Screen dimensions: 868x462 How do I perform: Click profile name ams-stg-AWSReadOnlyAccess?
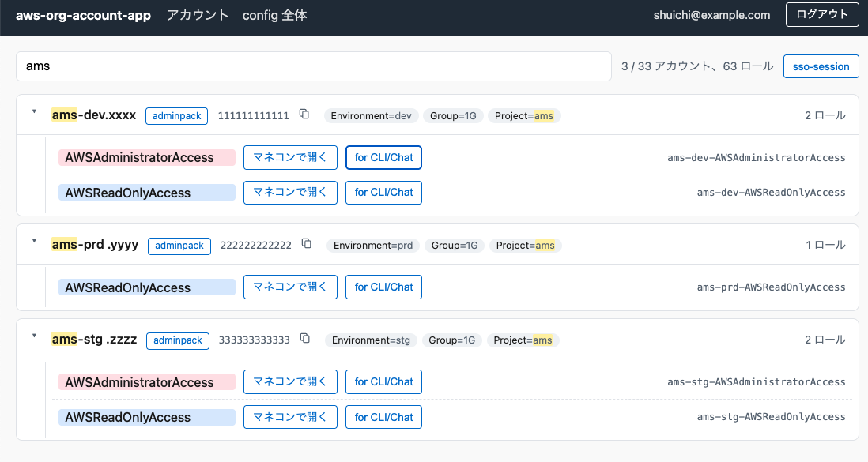click(x=771, y=417)
